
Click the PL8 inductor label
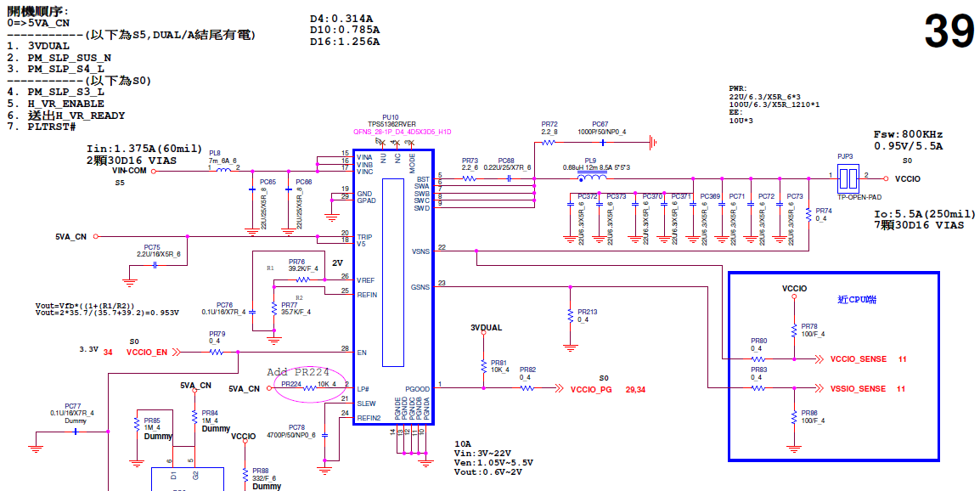(x=214, y=153)
